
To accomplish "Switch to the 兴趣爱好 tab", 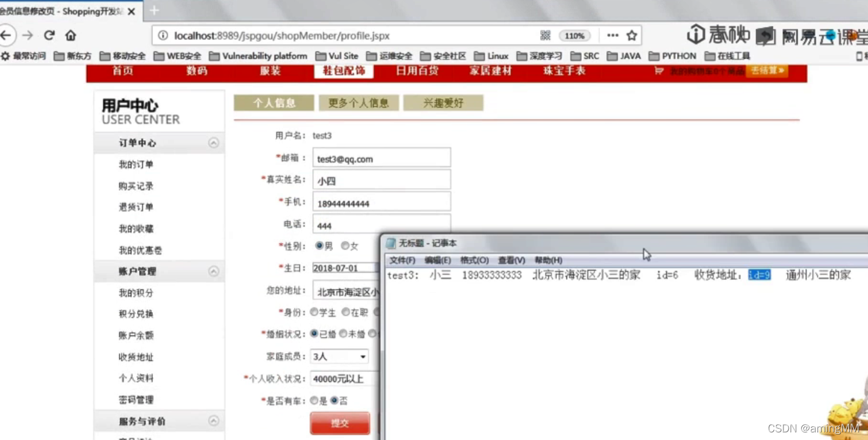I will [x=443, y=103].
